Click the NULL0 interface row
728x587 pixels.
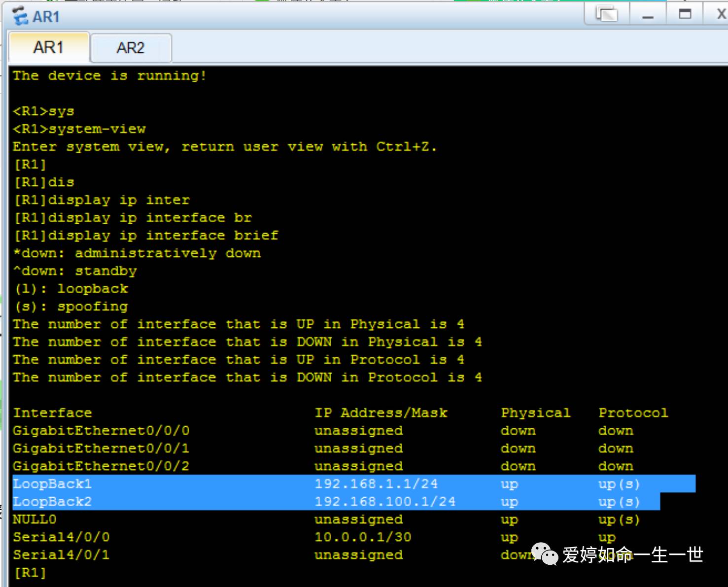[x=35, y=519]
